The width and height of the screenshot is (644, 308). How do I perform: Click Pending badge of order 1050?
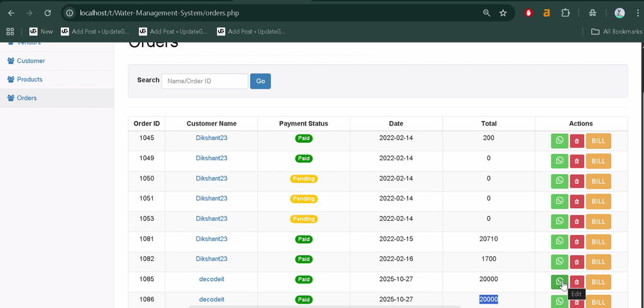(x=304, y=179)
